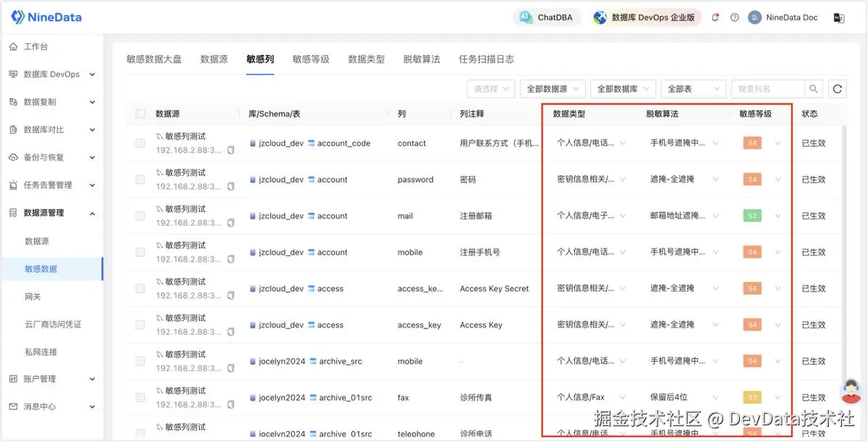Image resolution: width=868 pixels, height=442 pixels.
Task: Check the access_key row checkbox
Action: click(x=140, y=325)
